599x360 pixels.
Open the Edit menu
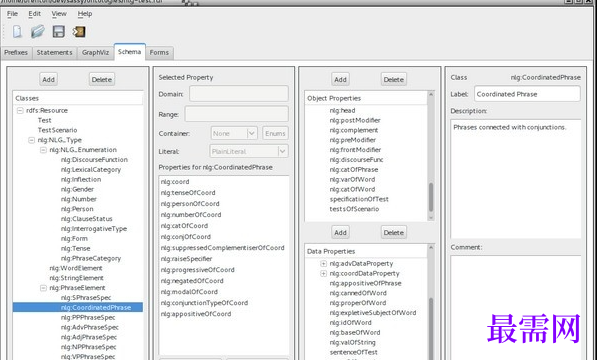(34, 14)
